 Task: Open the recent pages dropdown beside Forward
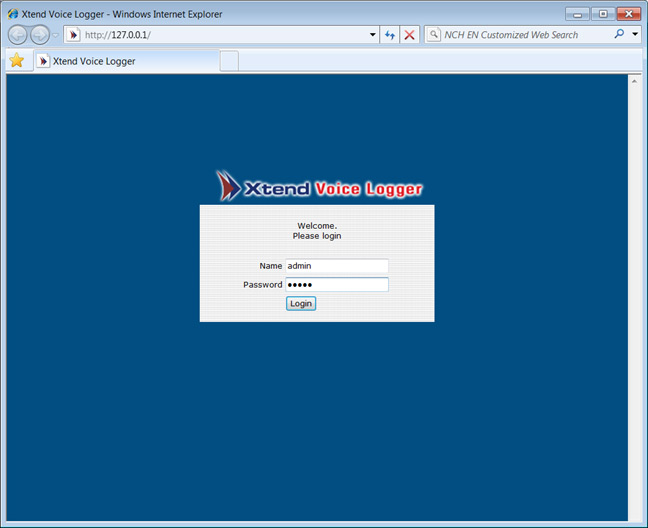pos(55,35)
